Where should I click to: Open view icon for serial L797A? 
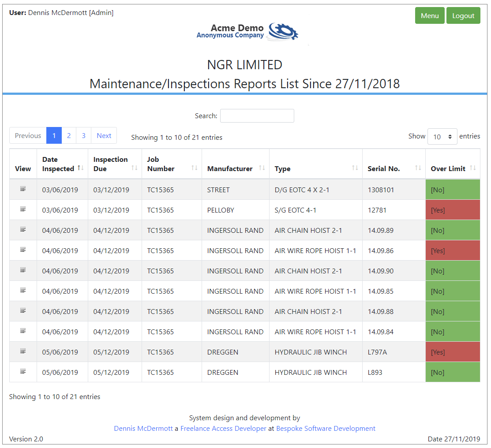point(23,351)
